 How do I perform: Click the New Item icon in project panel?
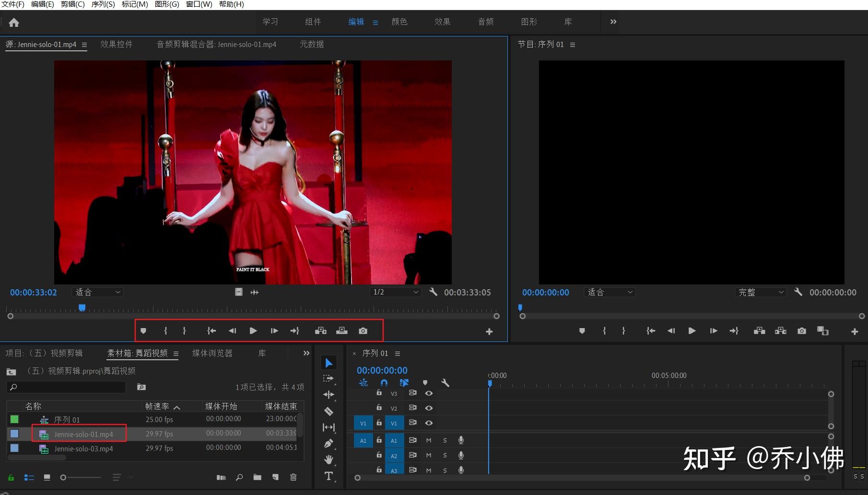275,477
